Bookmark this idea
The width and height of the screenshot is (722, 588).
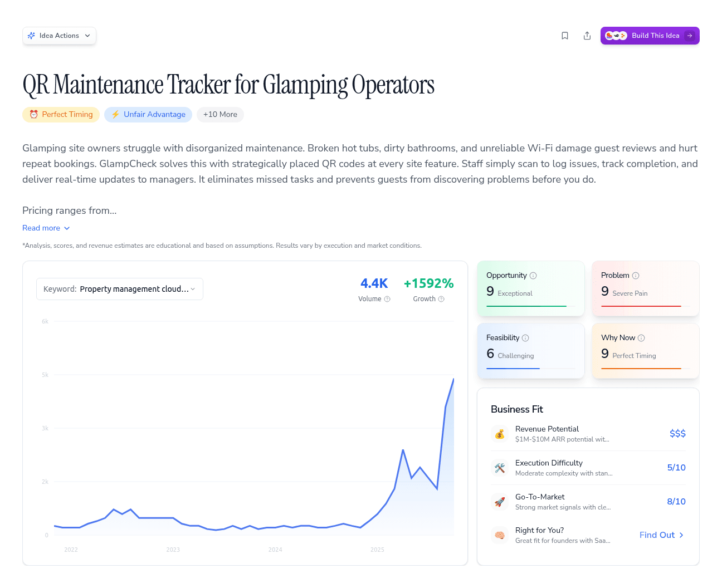(565, 35)
